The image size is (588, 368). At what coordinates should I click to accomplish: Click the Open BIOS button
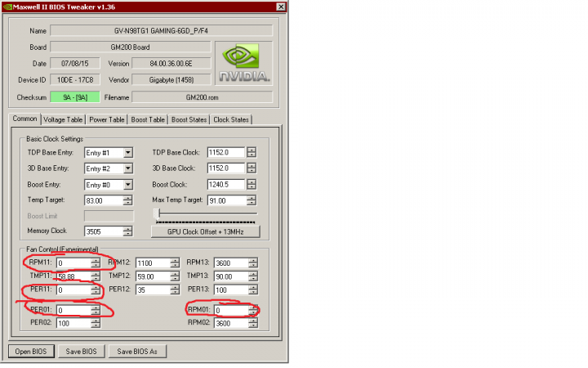[31, 352]
